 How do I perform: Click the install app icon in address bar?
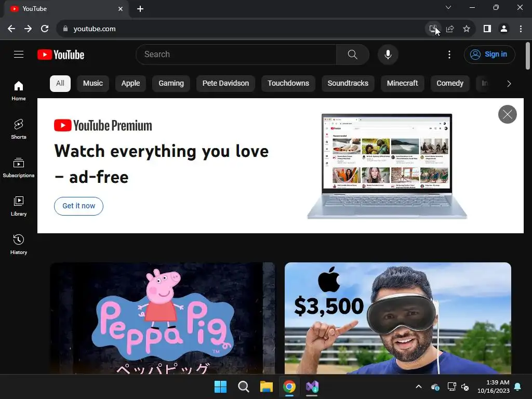pos(433,29)
